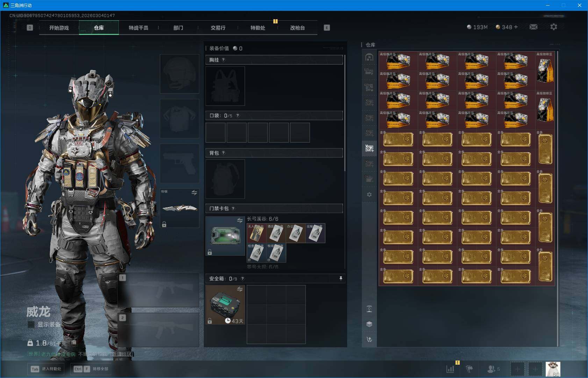Click the 邀请组队 link in world chat
The height and width of the screenshot is (378, 588).
coord(122,354)
